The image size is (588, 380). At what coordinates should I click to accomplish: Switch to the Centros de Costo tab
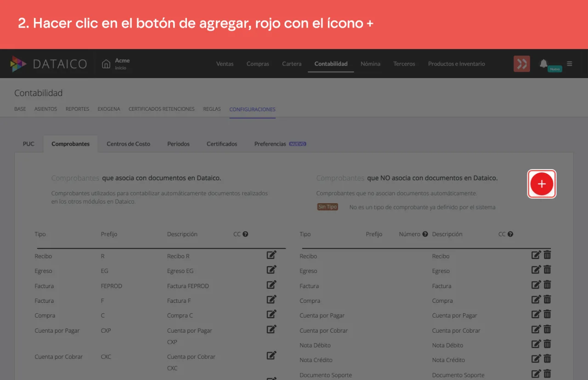pos(129,144)
